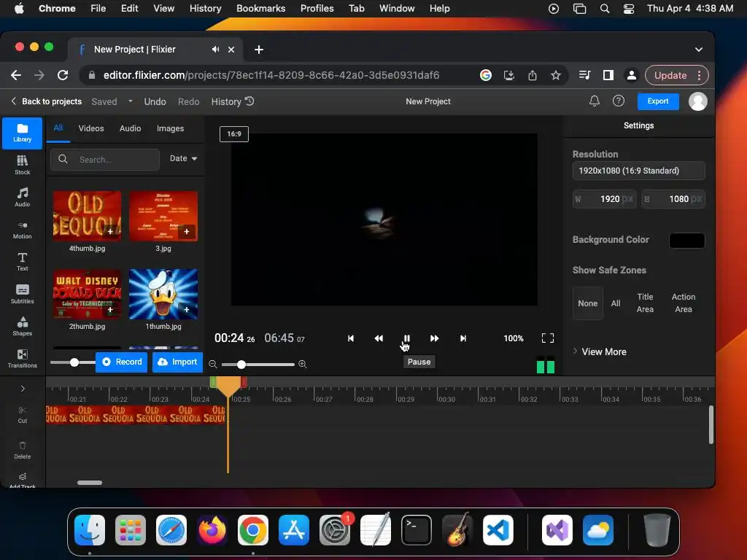Open the project History
Screen dimensions: 747x560
pyautogui.click(x=233, y=101)
